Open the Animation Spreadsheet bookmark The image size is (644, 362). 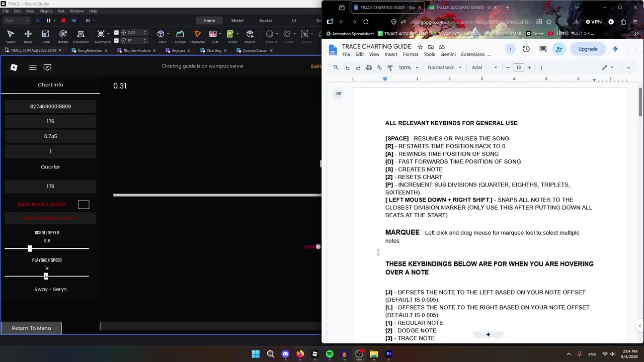(x=350, y=34)
